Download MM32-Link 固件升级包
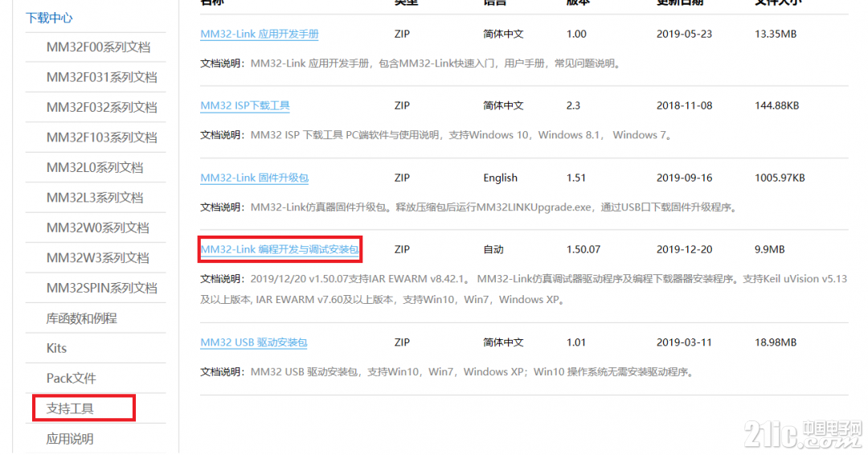The width and height of the screenshot is (868, 455). tap(254, 178)
